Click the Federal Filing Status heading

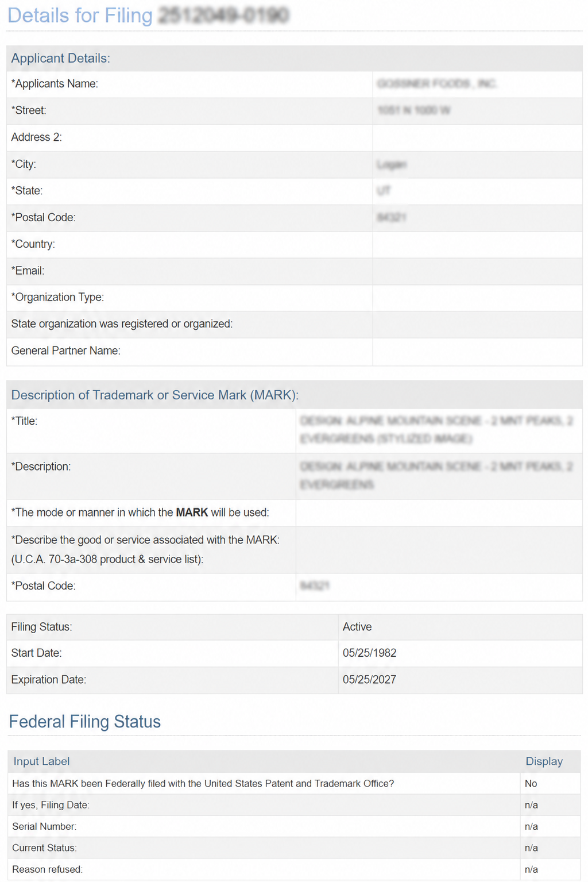[85, 722]
